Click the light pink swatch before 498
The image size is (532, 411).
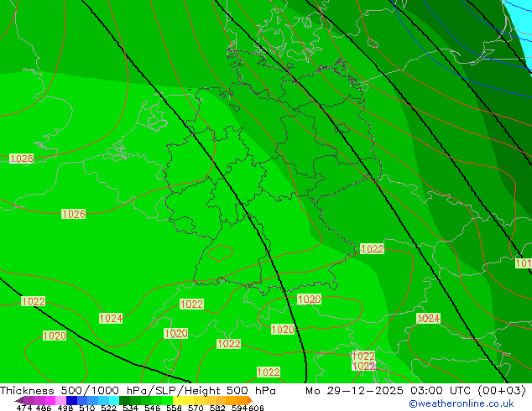coord(60,400)
